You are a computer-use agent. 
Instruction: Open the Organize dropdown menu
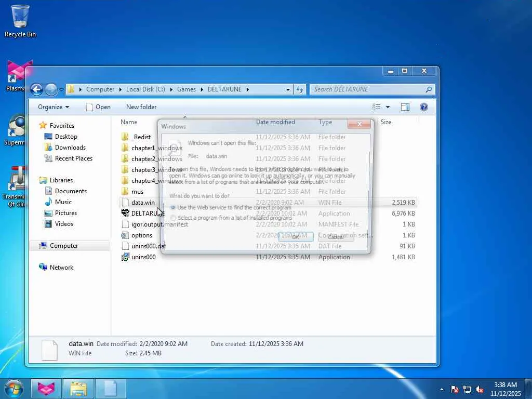tap(54, 107)
